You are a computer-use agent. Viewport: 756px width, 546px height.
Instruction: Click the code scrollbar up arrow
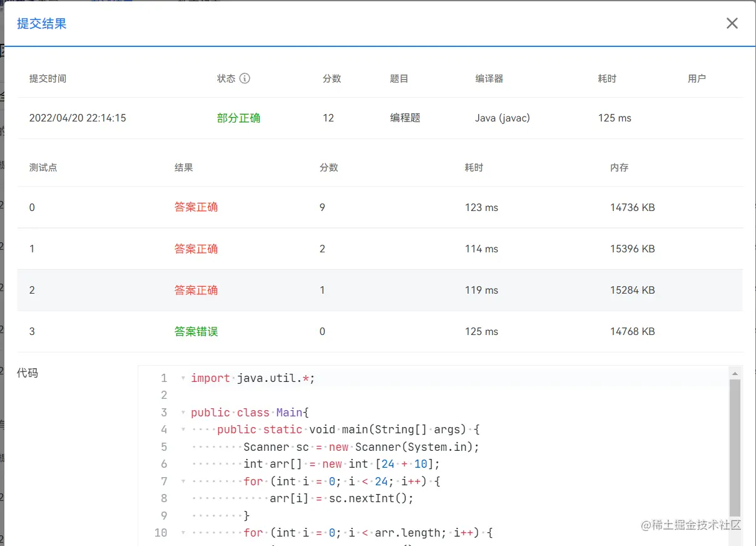pyautogui.click(x=735, y=373)
